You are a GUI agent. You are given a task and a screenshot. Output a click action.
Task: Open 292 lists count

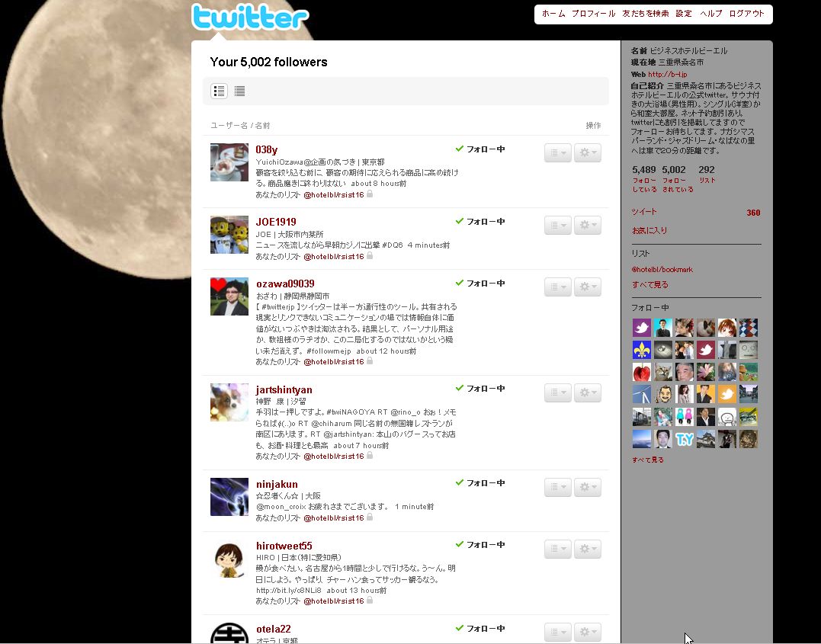[707, 175]
